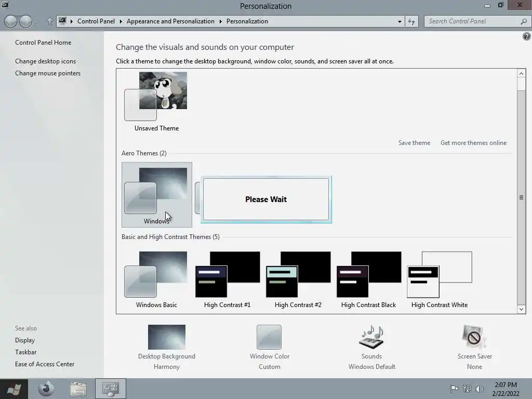
Task: Open File Explorer from the taskbar
Action: click(x=78, y=389)
